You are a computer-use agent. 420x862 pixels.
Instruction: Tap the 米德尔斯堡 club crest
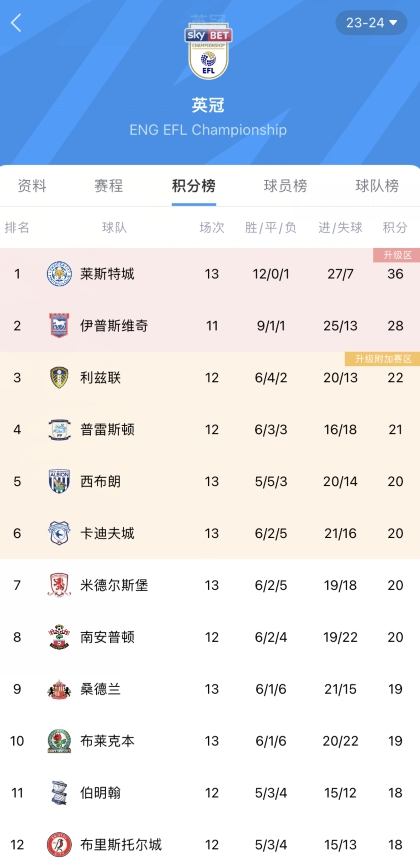pyautogui.click(x=59, y=585)
